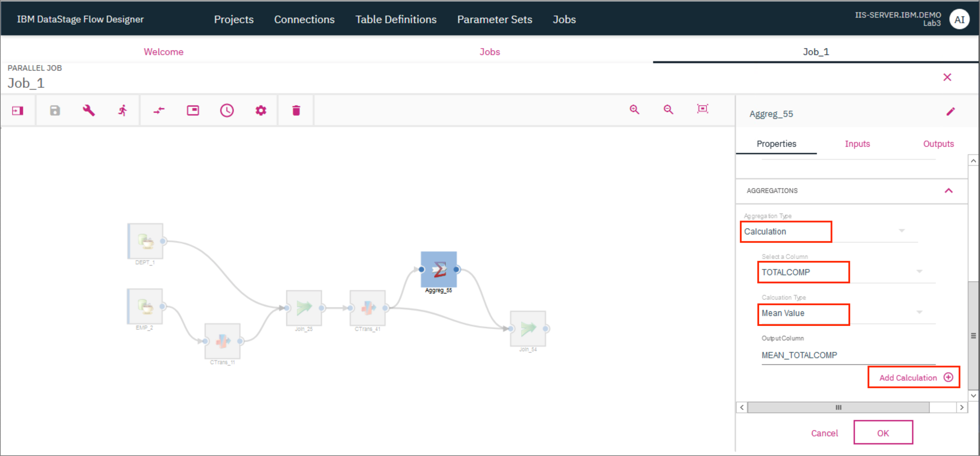Click the delete/trash icon
The width and height of the screenshot is (980, 456).
(x=296, y=110)
